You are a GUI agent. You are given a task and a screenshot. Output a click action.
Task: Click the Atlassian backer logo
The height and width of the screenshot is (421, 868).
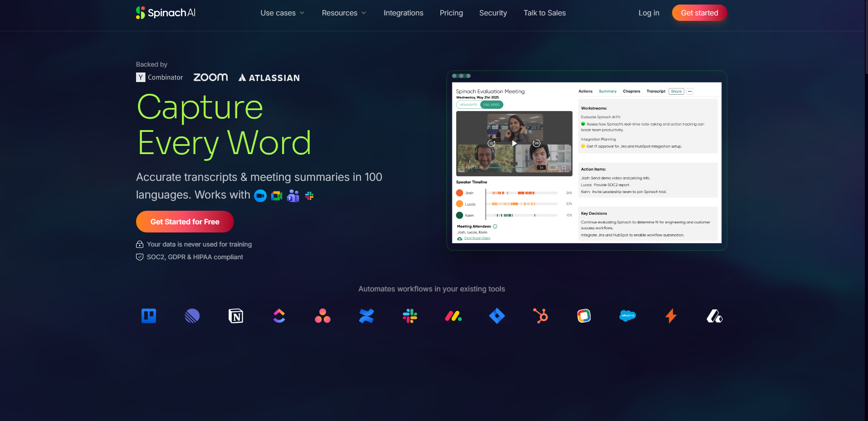click(269, 77)
